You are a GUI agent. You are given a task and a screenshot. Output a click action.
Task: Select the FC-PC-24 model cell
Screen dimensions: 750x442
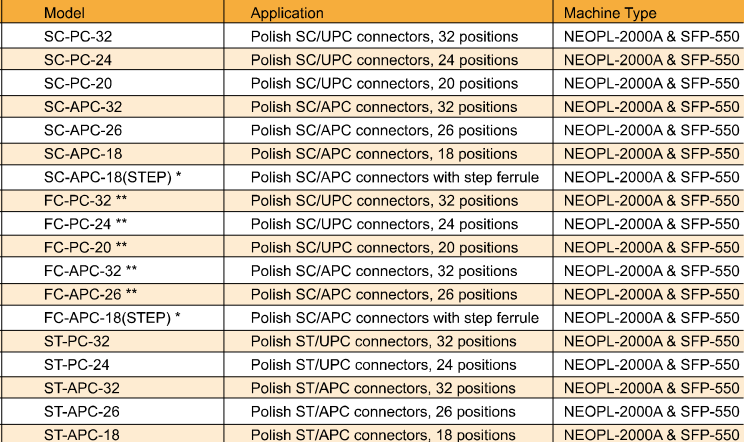click(86, 224)
